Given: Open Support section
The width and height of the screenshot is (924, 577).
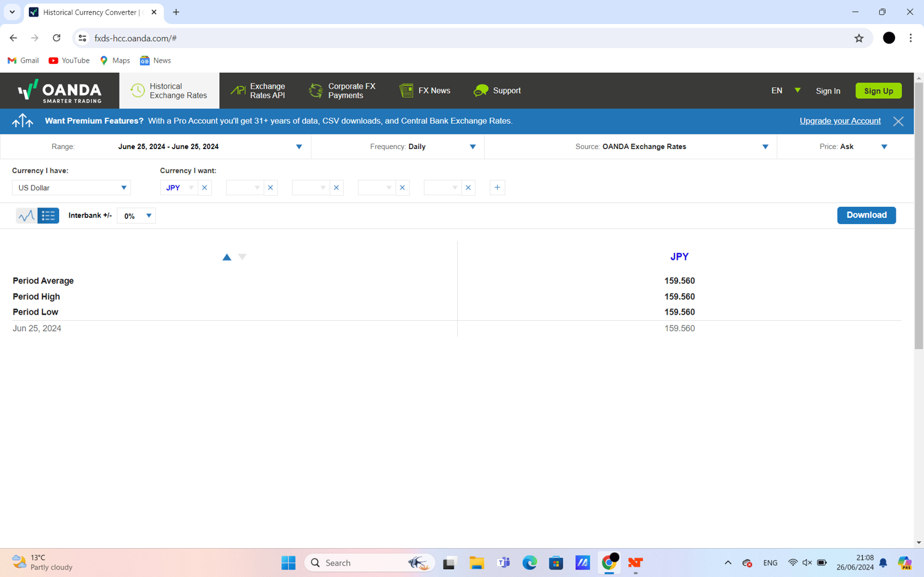Looking at the screenshot, I should (x=497, y=91).
